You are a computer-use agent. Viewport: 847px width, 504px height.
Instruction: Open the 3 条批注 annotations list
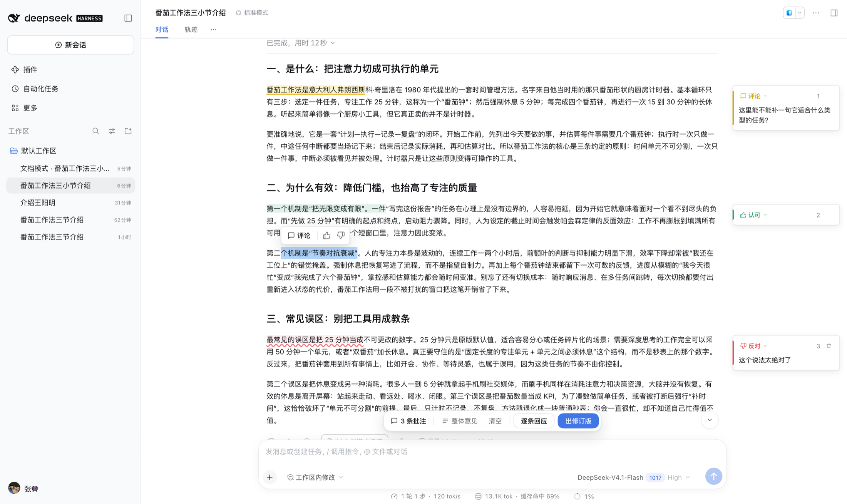click(408, 421)
